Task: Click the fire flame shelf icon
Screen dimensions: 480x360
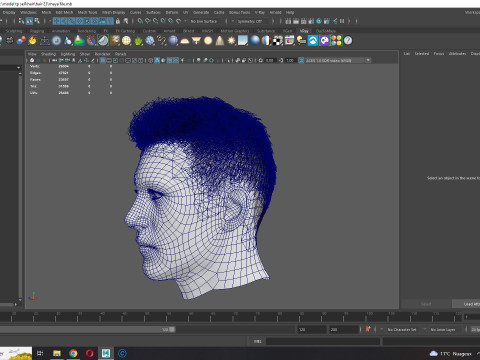Action: point(32,41)
